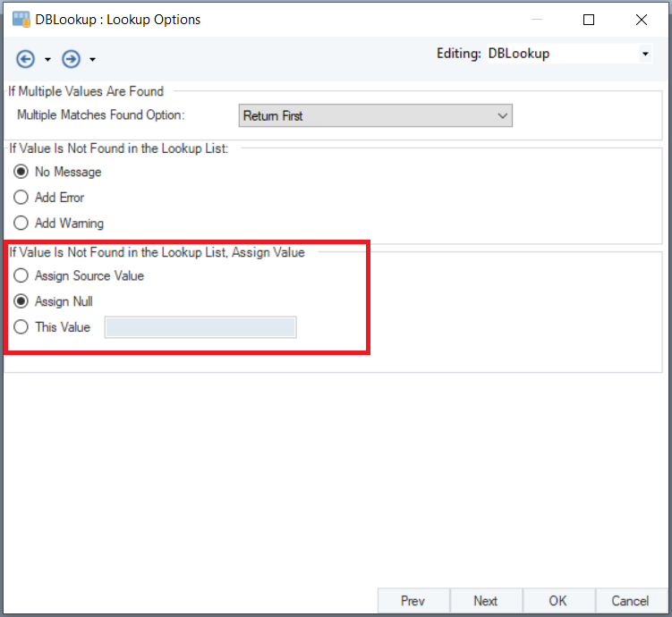Click the Cancel button

pyautogui.click(x=630, y=601)
